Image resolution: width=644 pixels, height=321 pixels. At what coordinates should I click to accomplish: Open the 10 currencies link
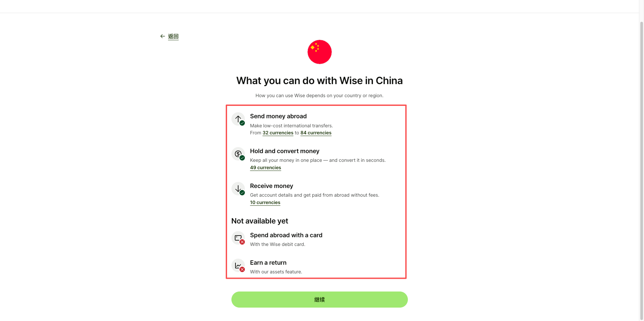[265, 203]
